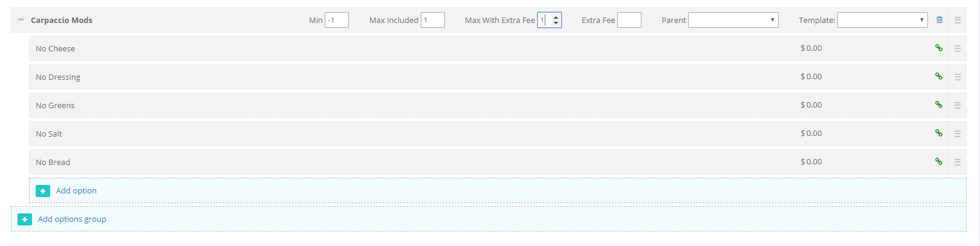Click drag handle of Carpaccio Mods group
980x246 pixels.
tap(958, 20)
